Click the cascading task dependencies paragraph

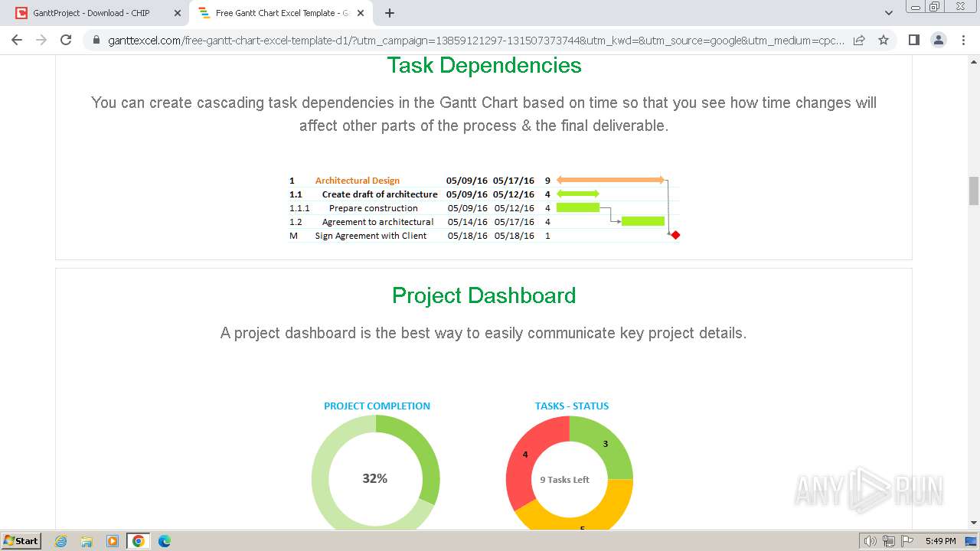(484, 114)
